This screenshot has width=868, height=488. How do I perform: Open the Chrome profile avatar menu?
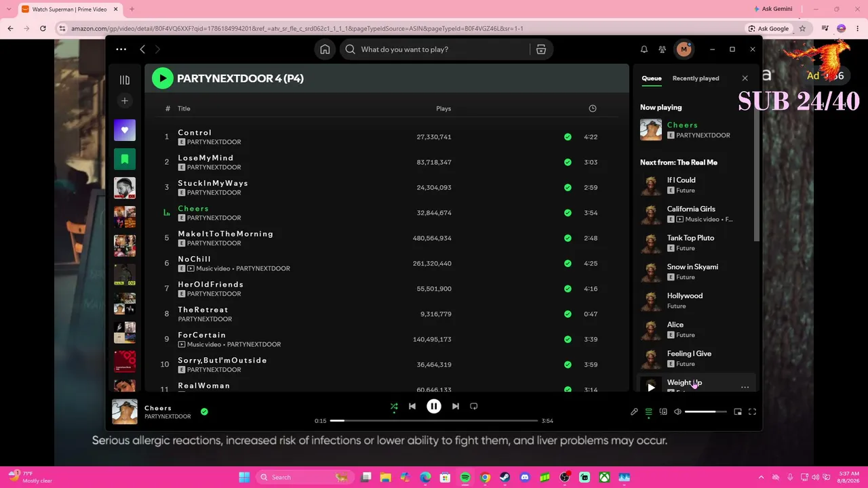pos(842,28)
